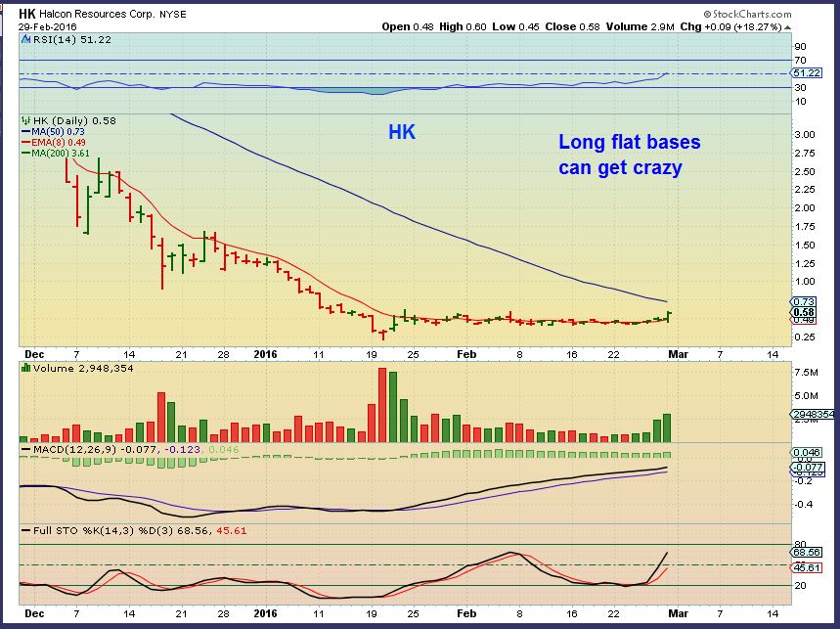
Task: Click the EMA(8) 0.49 legend entry
Action: [54, 143]
